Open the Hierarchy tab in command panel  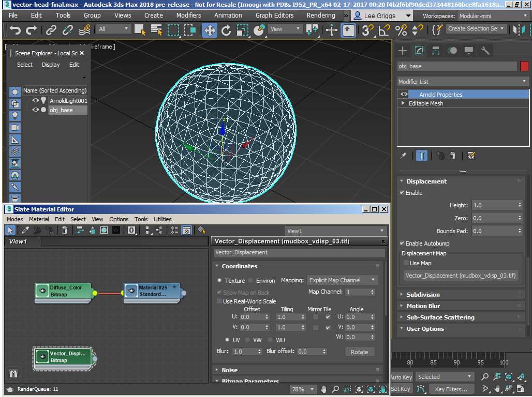[436, 51]
